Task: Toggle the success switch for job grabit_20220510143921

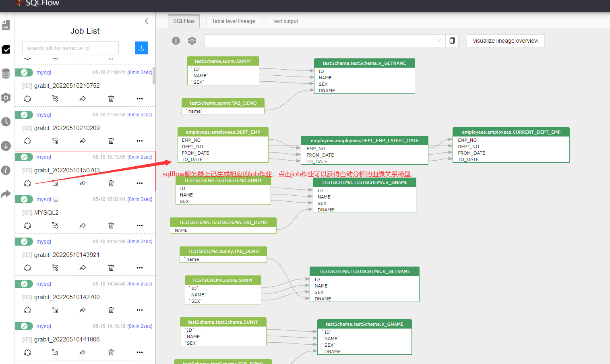Action: coord(24,242)
